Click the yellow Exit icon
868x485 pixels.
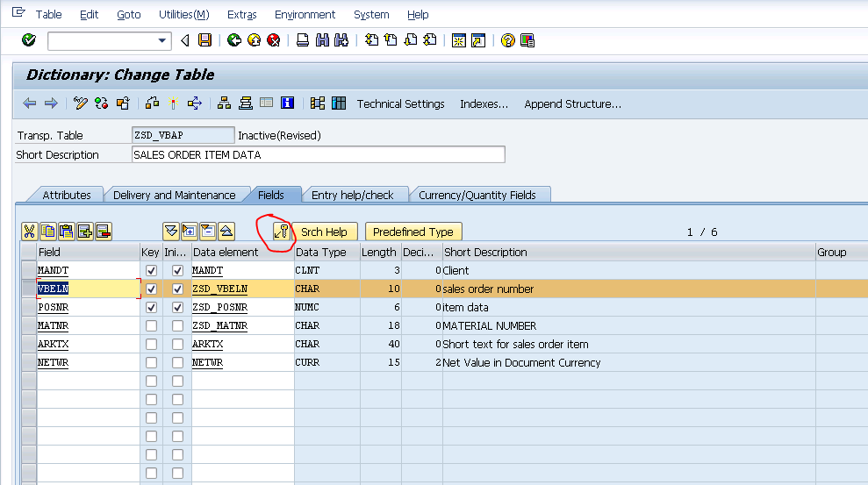coord(255,40)
